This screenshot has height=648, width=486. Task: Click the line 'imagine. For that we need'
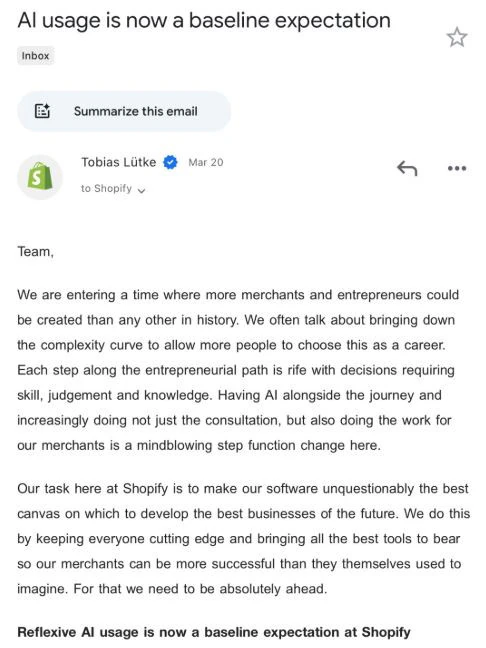[x=172, y=588]
